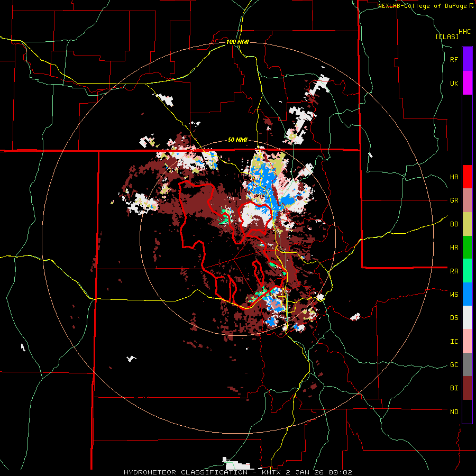Screen dimensions: 476x476
Task: Click the RA light-green legend swatch
Action: pyautogui.click(x=467, y=271)
